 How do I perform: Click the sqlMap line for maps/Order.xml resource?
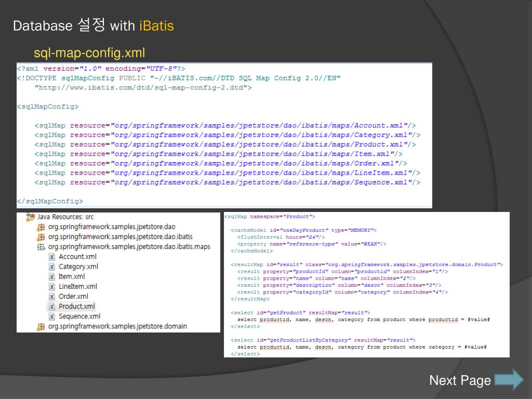point(220,164)
